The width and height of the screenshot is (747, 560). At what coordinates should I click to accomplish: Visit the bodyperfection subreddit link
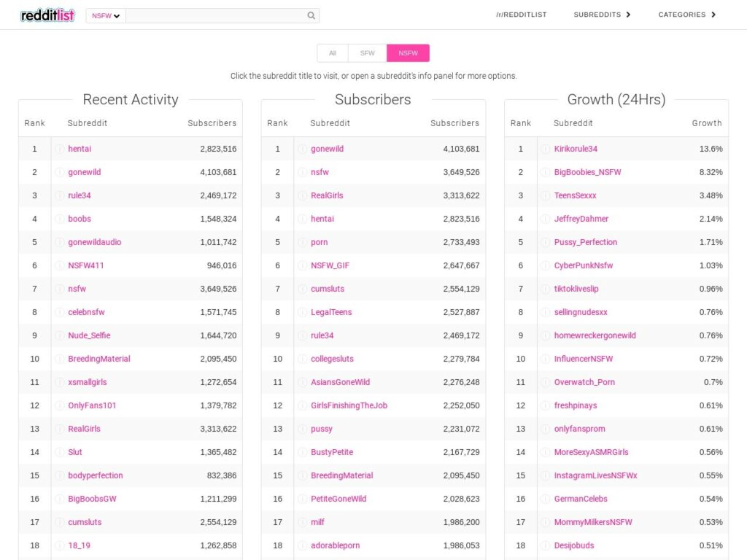click(96, 475)
